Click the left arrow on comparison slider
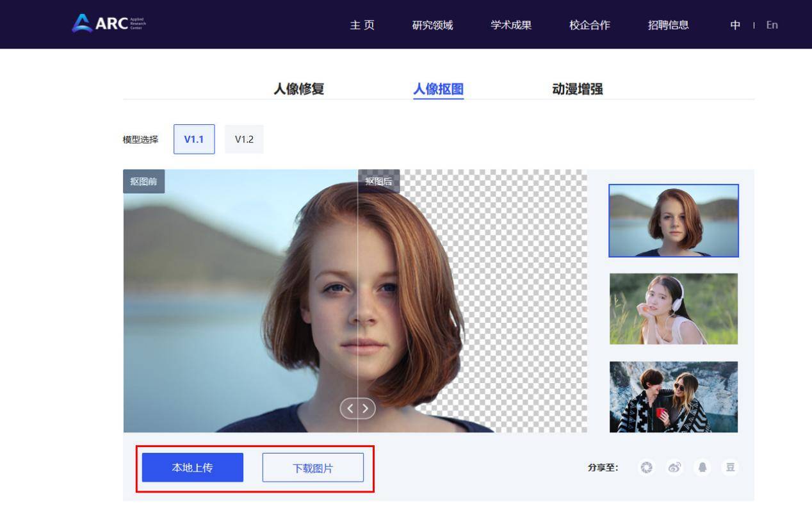This screenshot has height=515, width=812. tap(350, 408)
